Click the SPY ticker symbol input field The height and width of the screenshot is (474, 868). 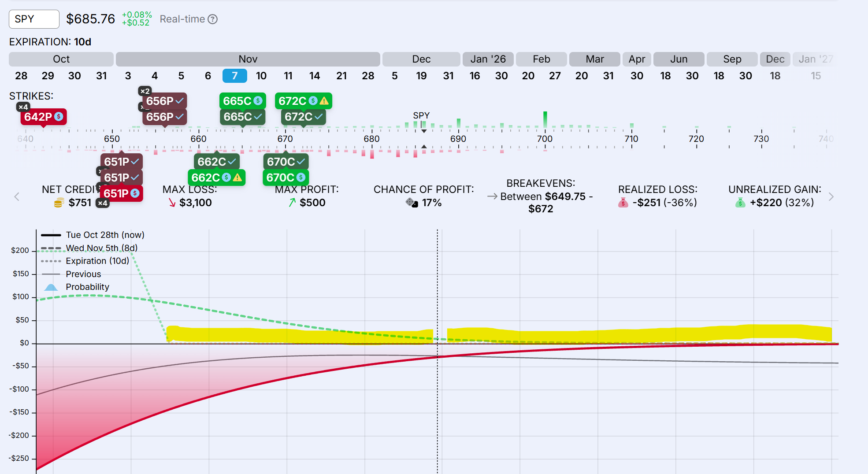point(34,19)
